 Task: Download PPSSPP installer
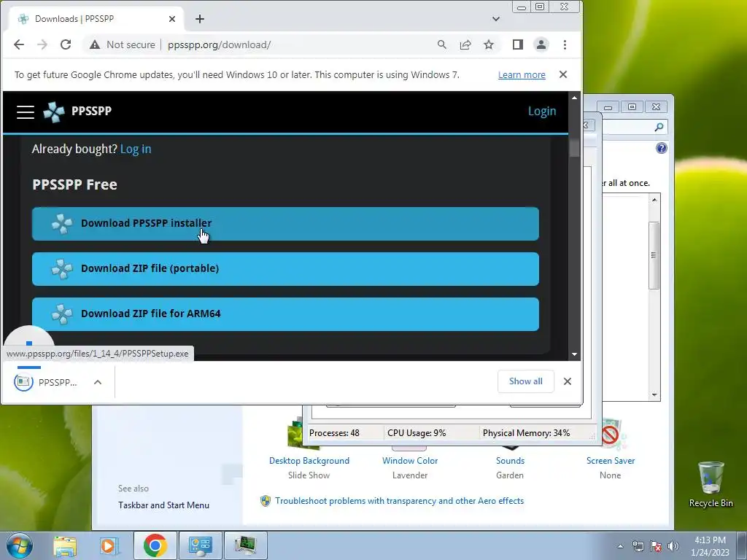(x=285, y=223)
